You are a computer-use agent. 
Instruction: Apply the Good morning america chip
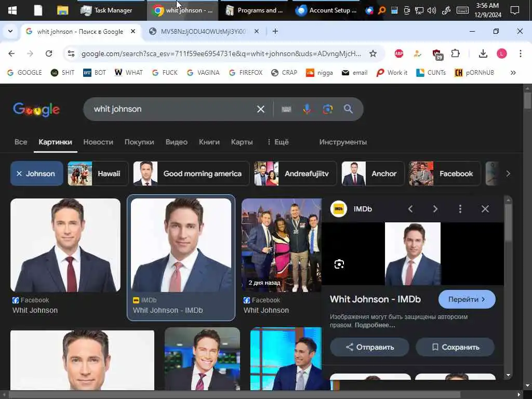pyautogui.click(x=191, y=174)
